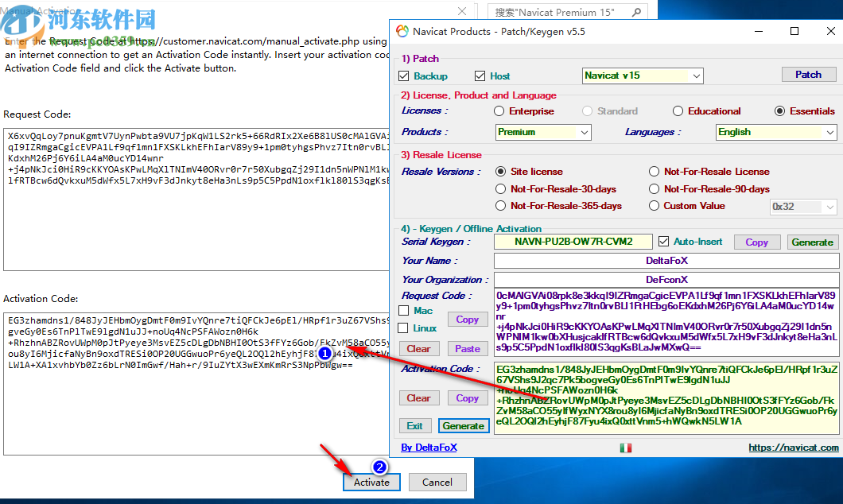
Task: Select Not-For-Resale-30-days option
Action: pos(500,188)
